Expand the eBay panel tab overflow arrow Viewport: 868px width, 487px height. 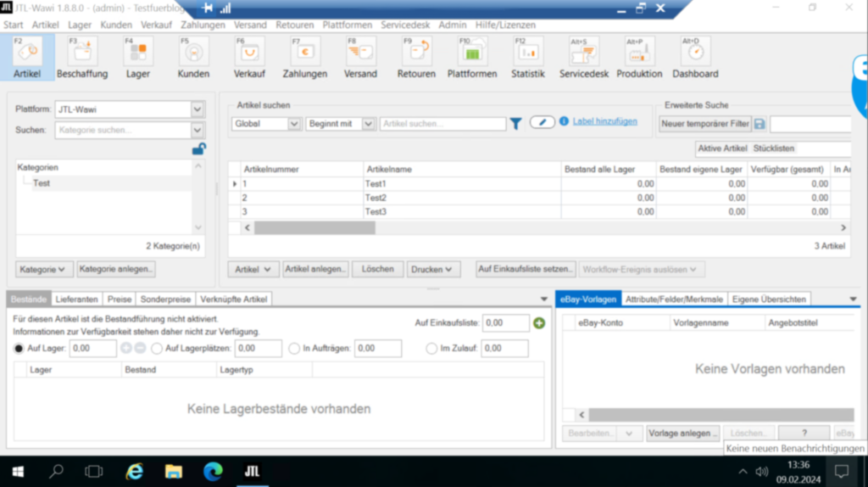(853, 299)
